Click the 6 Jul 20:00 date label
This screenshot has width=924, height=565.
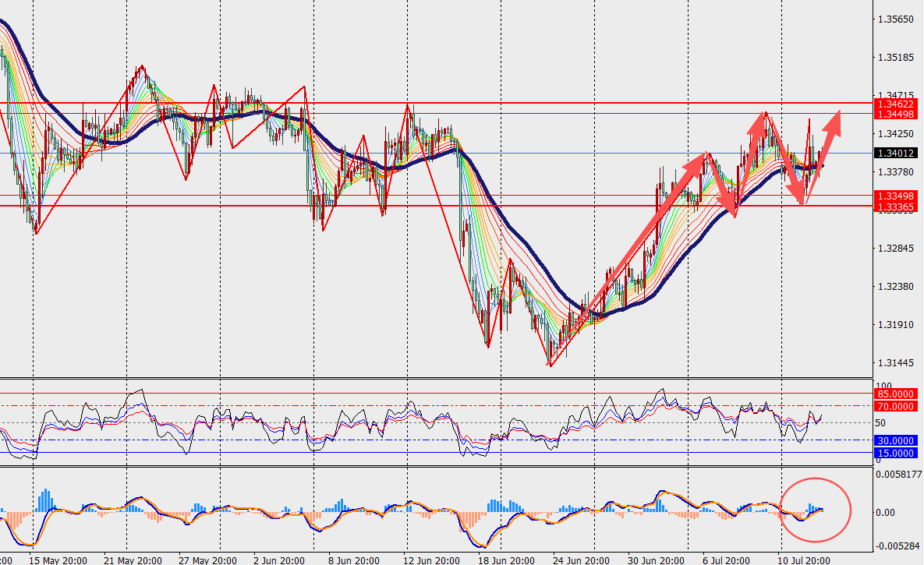click(727, 560)
